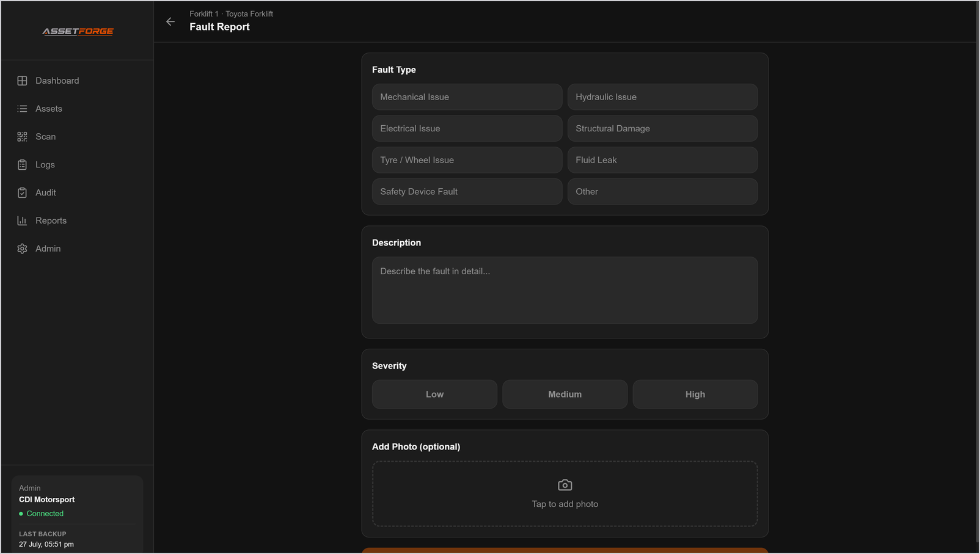Select Structural Damage fault type

coord(663,128)
